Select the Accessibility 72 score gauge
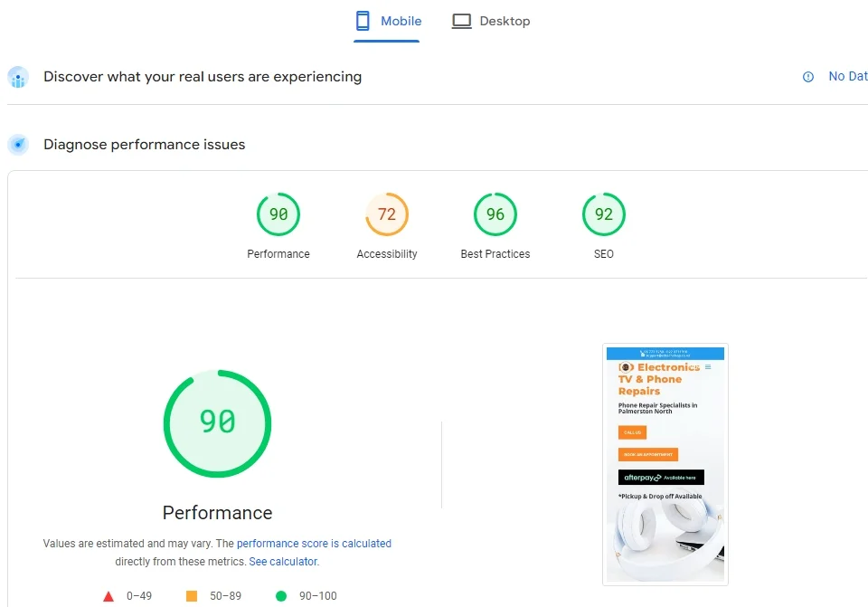 tap(387, 213)
